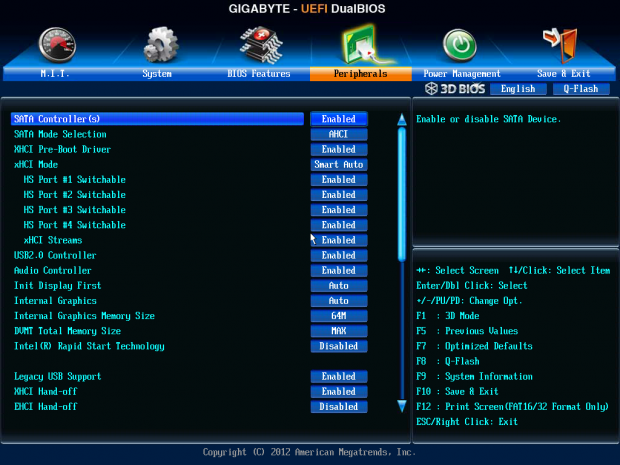Go to the Power Management tab
620x465 pixels.
462,74
